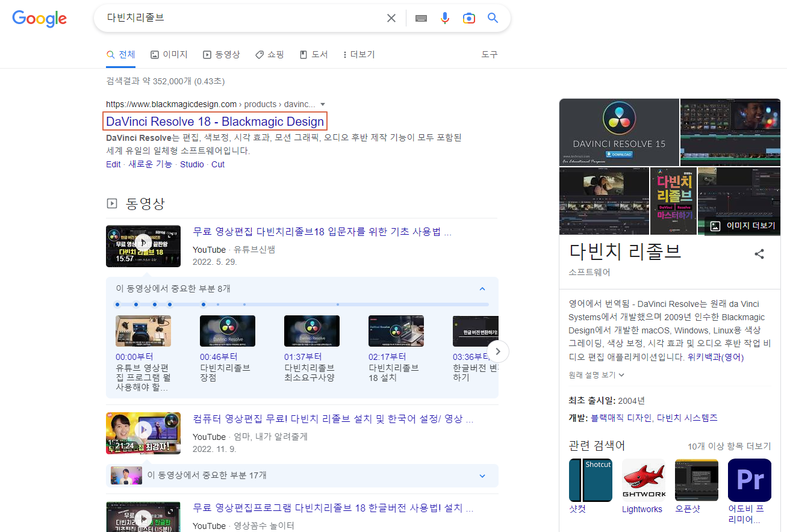
Task: Open DaVinci Resolve 18 - Blackmagic Design result
Action: click(215, 122)
